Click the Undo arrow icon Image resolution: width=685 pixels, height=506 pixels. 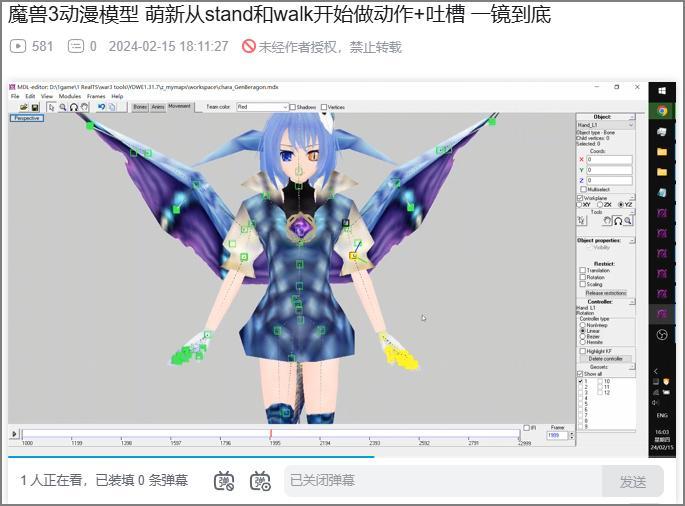click(101, 107)
